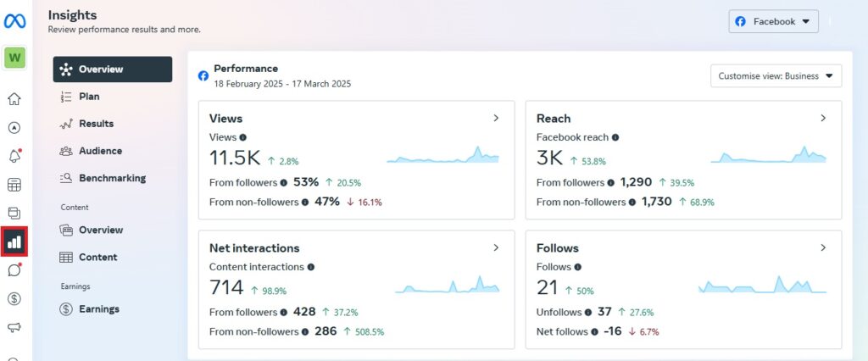The width and height of the screenshot is (868, 361).
Task: Open the Home icon in left rail
Action: 14,99
